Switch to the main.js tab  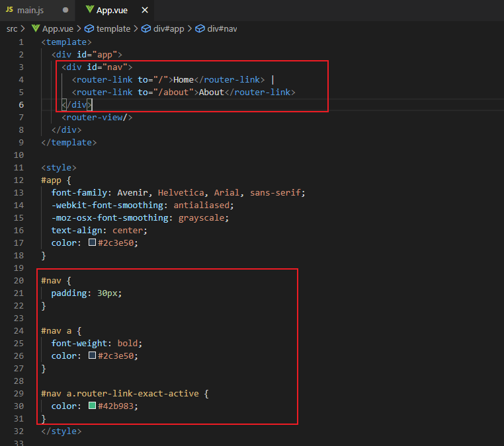click(37, 11)
